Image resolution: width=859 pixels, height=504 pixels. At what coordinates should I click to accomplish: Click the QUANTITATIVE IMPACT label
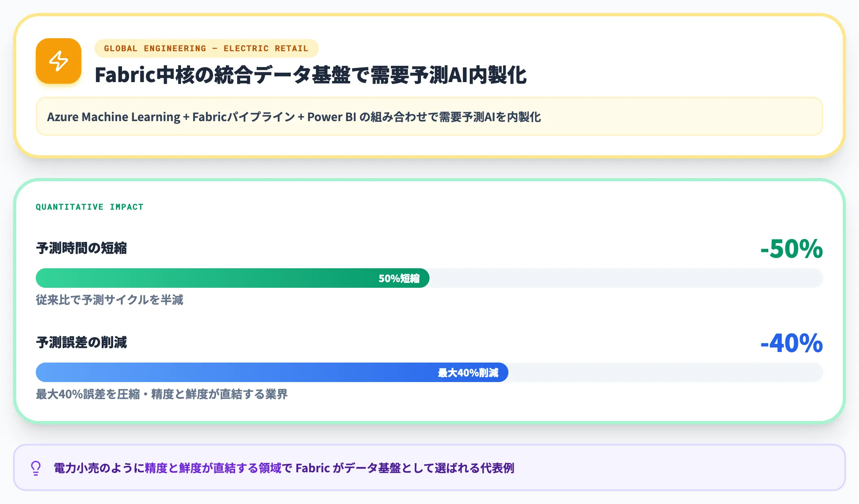click(x=89, y=207)
